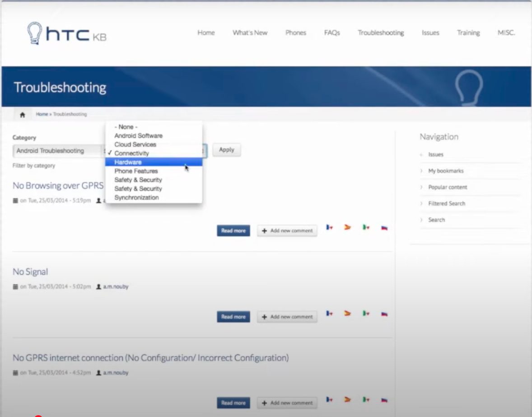Select the - None - dropdown option
This screenshot has height=417, width=532.
pyautogui.click(x=126, y=127)
